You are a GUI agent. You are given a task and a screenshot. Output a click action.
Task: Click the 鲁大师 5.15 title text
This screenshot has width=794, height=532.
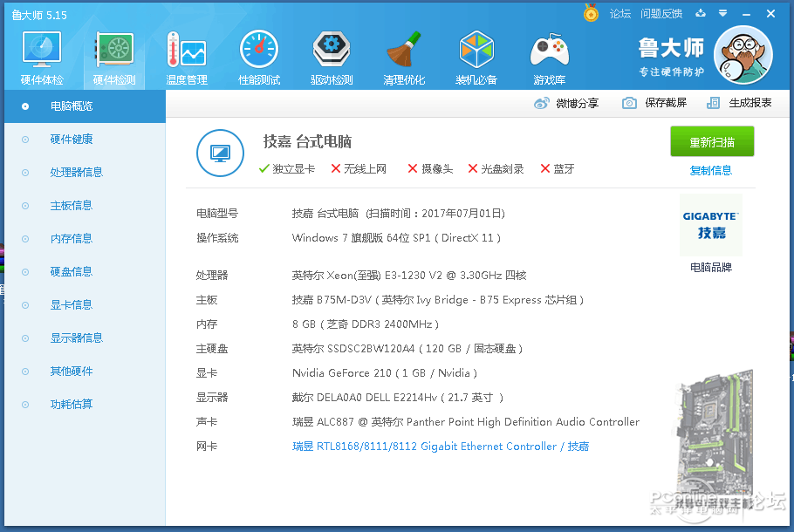pyautogui.click(x=39, y=15)
